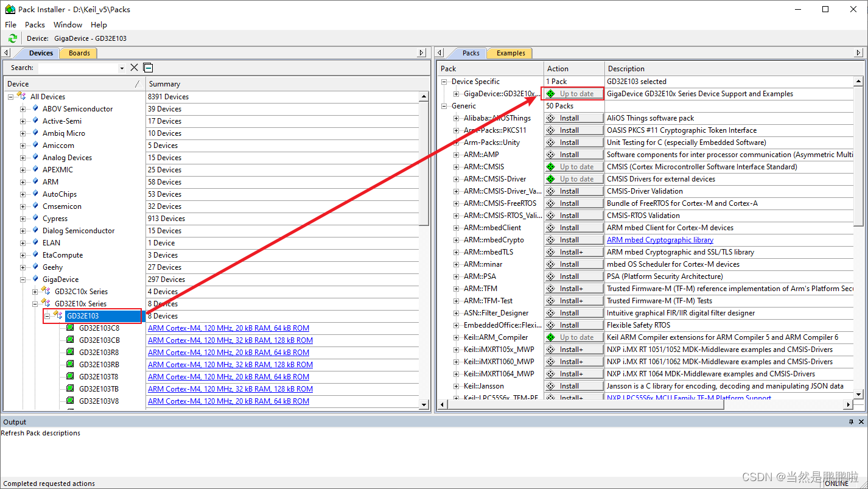
Task: Switch to the Examples tab
Action: [510, 53]
